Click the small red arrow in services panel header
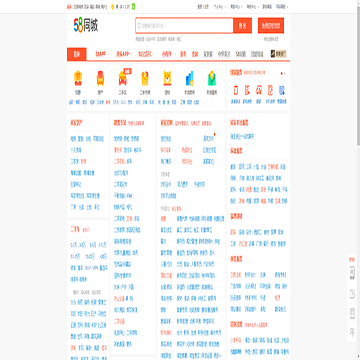This screenshot has height=360, width=360. pyautogui.click(x=282, y=73)
